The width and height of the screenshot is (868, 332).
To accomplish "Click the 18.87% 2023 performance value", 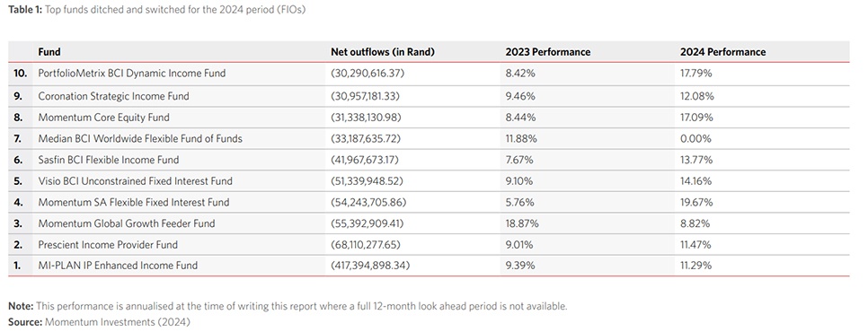I will click(521, 223).
